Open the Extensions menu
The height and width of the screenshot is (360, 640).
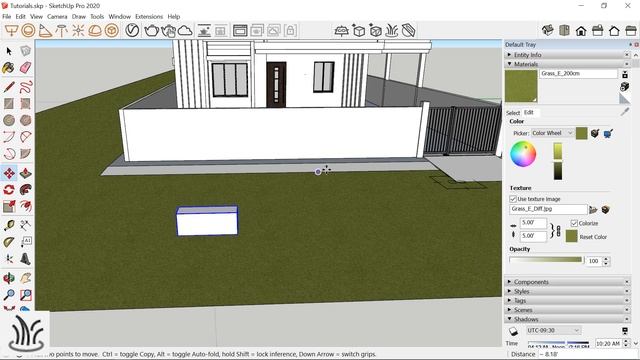tap(149, 16)
